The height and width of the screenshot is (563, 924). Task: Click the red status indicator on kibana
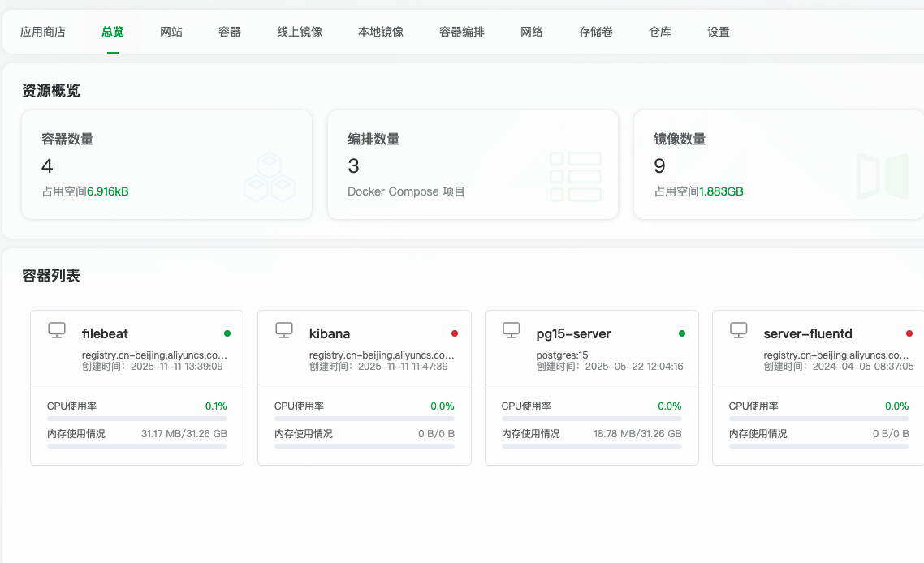pyautogui.click(x=455, y=332)
